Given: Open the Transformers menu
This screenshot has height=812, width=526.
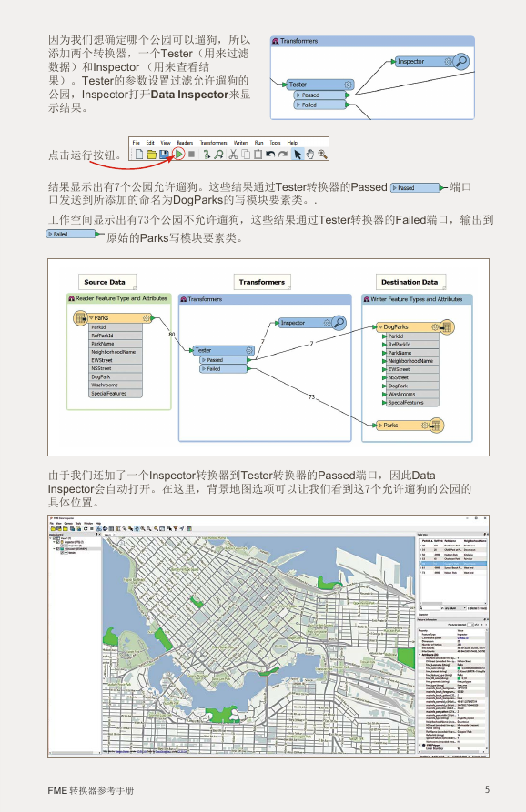Looking at the screenshot, I should pyautogui.click(x=214, y=143).
